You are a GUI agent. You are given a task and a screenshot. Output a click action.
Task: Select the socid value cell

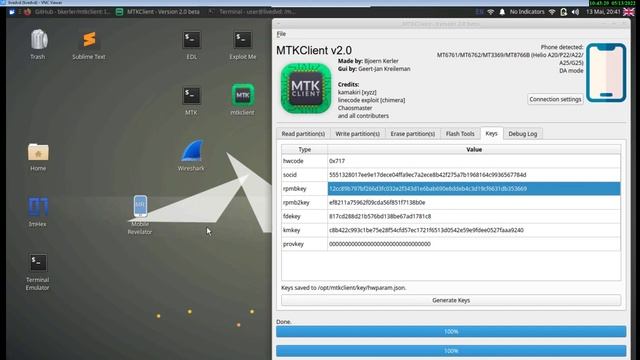[474, 175]
